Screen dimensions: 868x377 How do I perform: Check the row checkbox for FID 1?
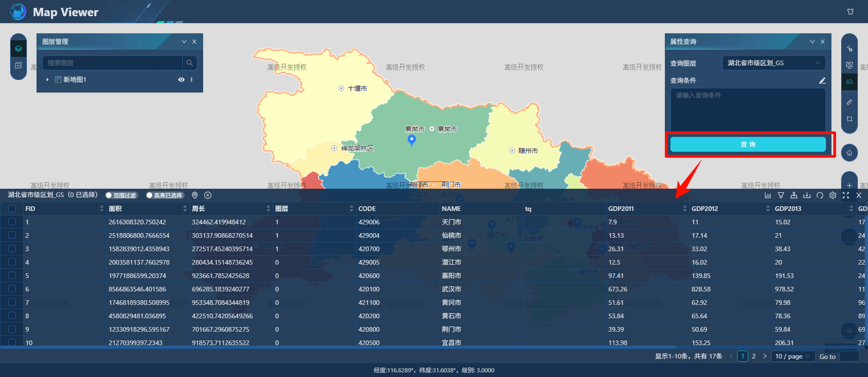(12, 222)
